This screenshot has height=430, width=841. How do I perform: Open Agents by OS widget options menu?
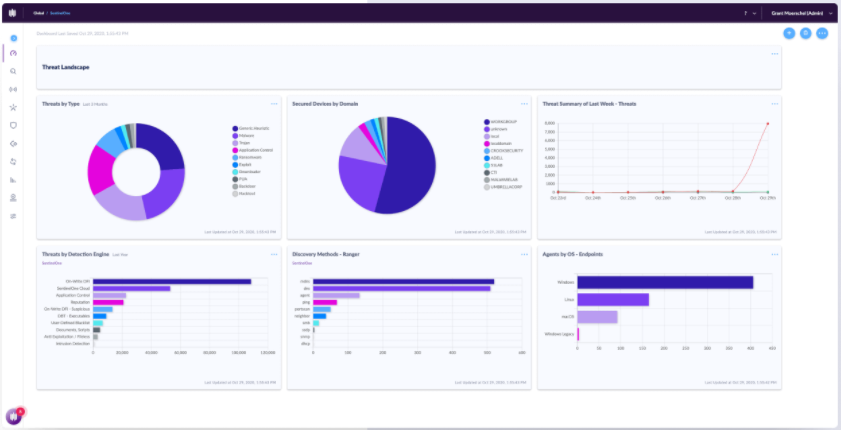tap(773, 254)
